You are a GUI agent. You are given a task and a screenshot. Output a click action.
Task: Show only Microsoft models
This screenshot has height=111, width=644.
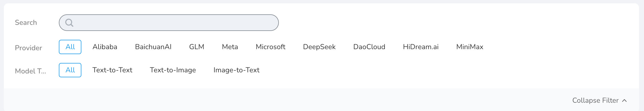pyautogui.click(x=271, y=47)
